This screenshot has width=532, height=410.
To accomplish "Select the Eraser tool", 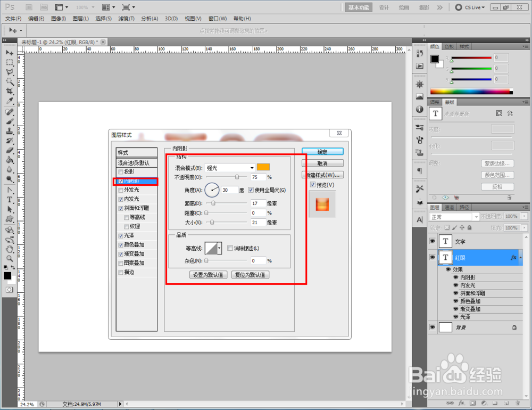I will [10, 150].
